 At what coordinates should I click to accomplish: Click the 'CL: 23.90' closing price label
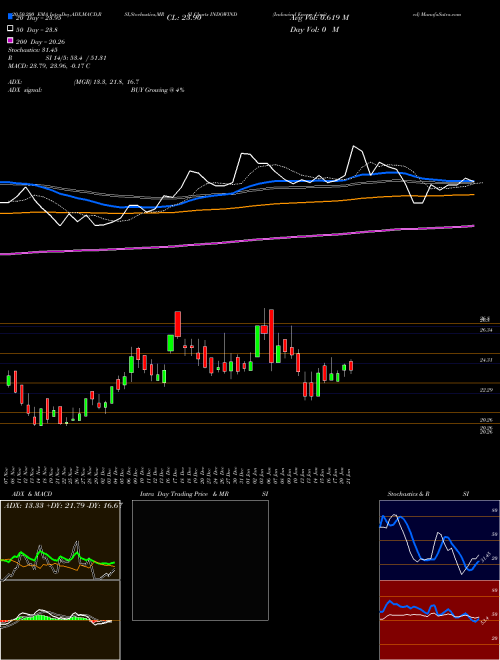click(184, 18)
